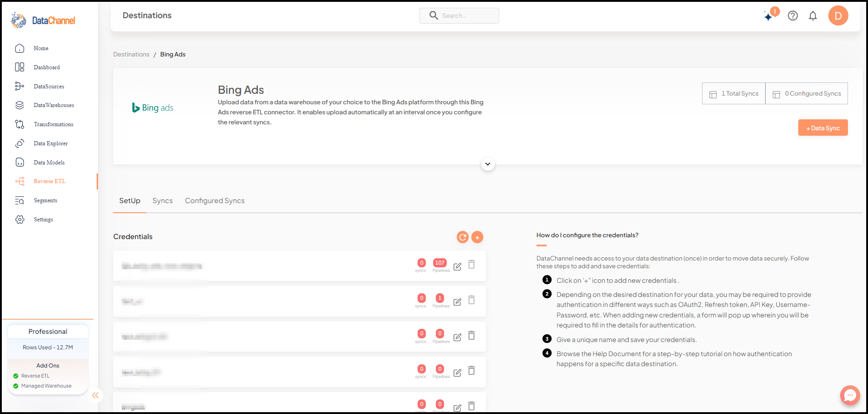Click the Professional plan label
The image size is (868, 414).
[x=48, y=332]
